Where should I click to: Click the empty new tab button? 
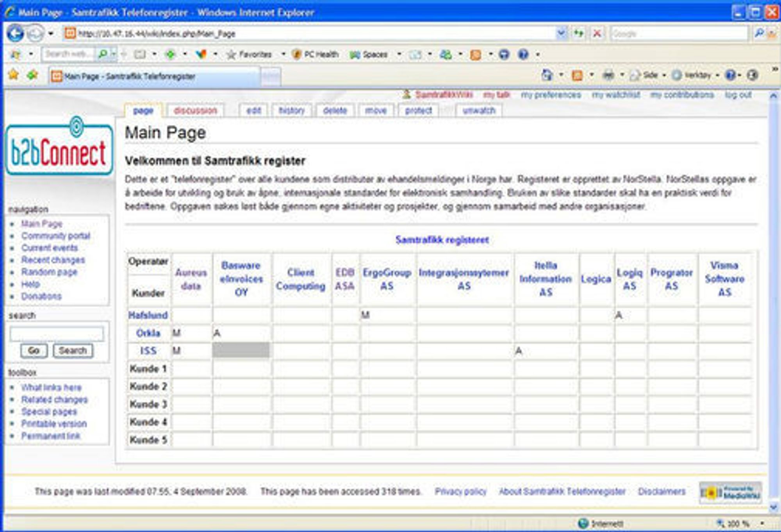[x=270, y=77]
